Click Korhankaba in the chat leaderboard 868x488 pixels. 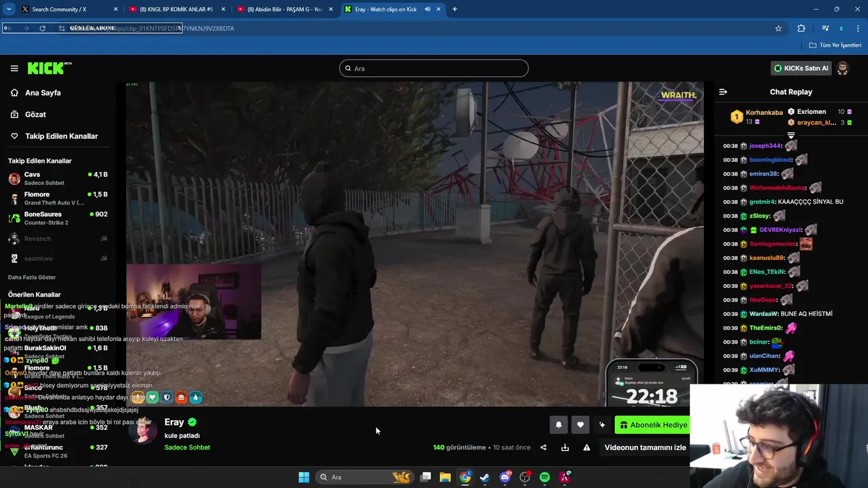pyautogui.click(x=764, y=113)
